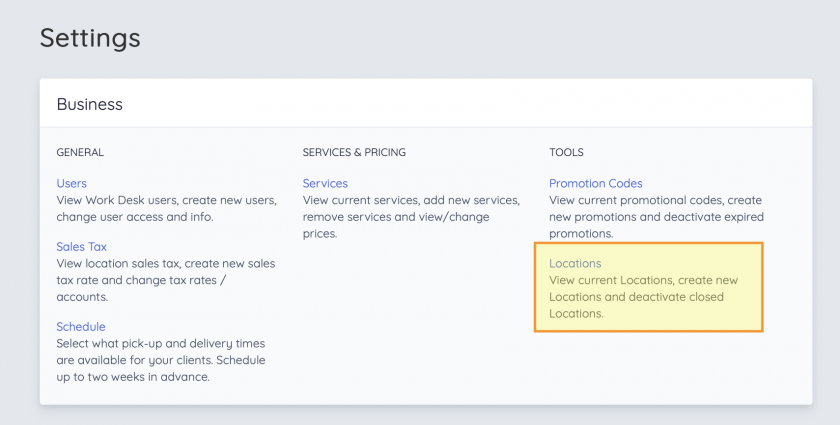The height and width of the screenshot is (425, 840).
Task: Click the Locations link
Action: pos(575,263)
